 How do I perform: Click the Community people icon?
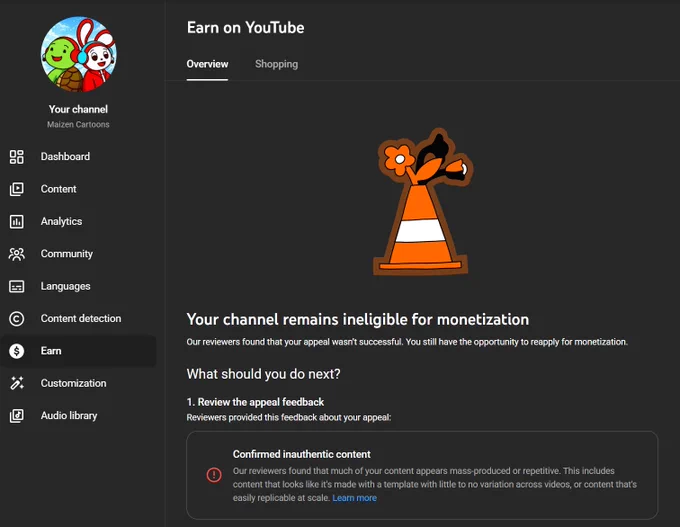click(16, 254)
